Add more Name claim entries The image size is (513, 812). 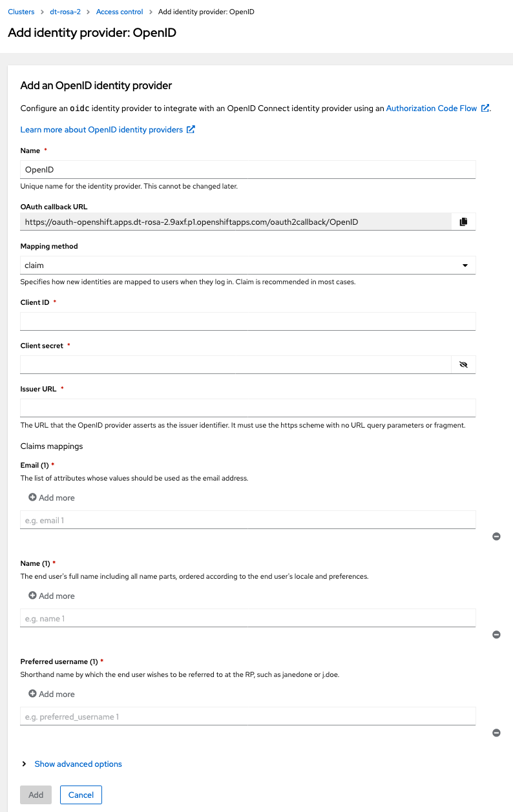[x=52, y=596]
